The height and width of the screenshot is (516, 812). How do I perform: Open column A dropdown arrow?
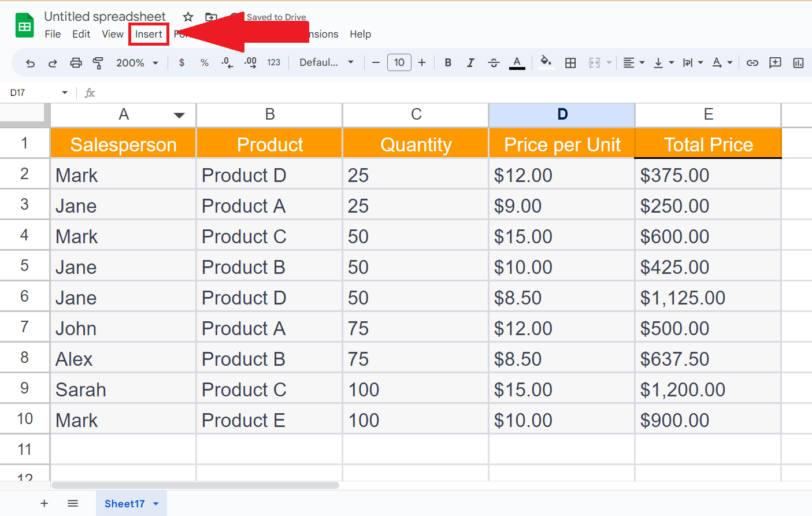(x=179, y=115)
